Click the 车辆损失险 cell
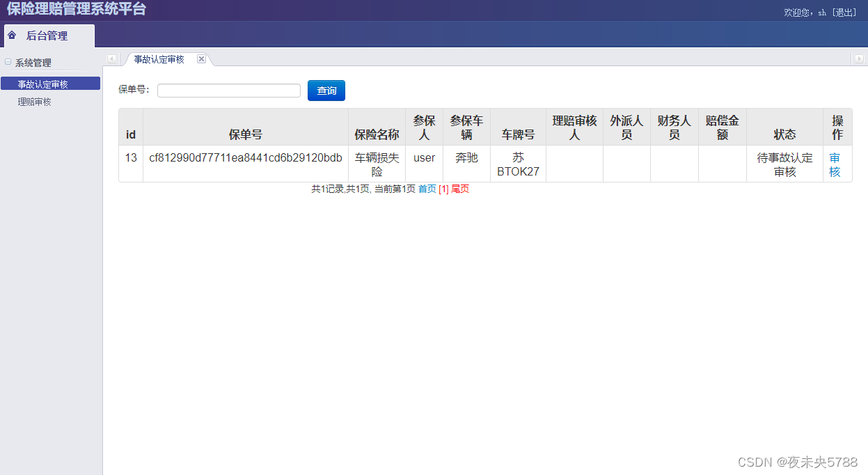The height and width of the screenshot is (475, 868). coord(377,165)
